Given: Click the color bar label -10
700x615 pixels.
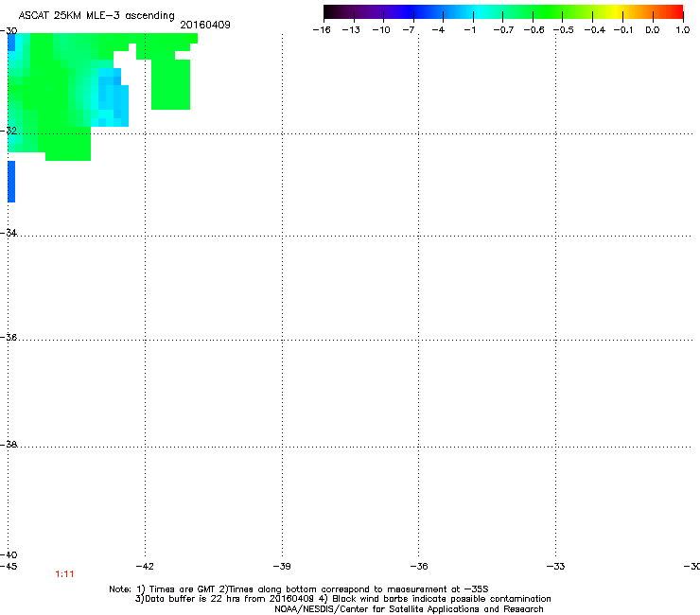Looking at the screenshot, I should 381,30.
